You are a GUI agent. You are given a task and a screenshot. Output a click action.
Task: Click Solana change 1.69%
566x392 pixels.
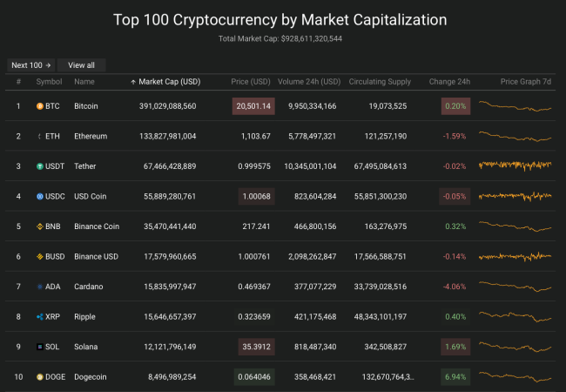point(455,347)
